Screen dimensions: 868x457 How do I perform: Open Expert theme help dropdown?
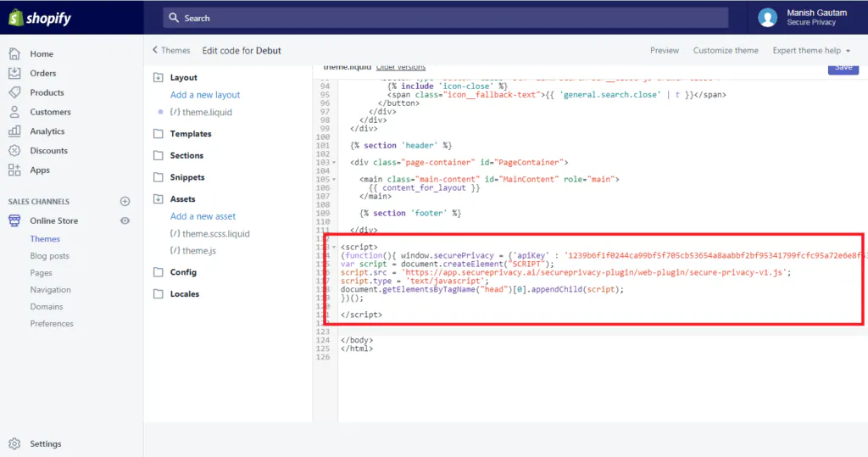pos(811,50)
